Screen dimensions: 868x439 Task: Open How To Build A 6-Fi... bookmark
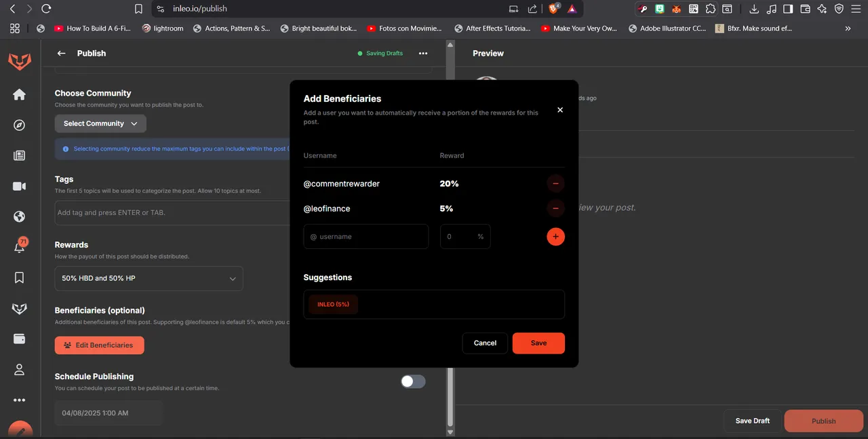tap(93, 28)
